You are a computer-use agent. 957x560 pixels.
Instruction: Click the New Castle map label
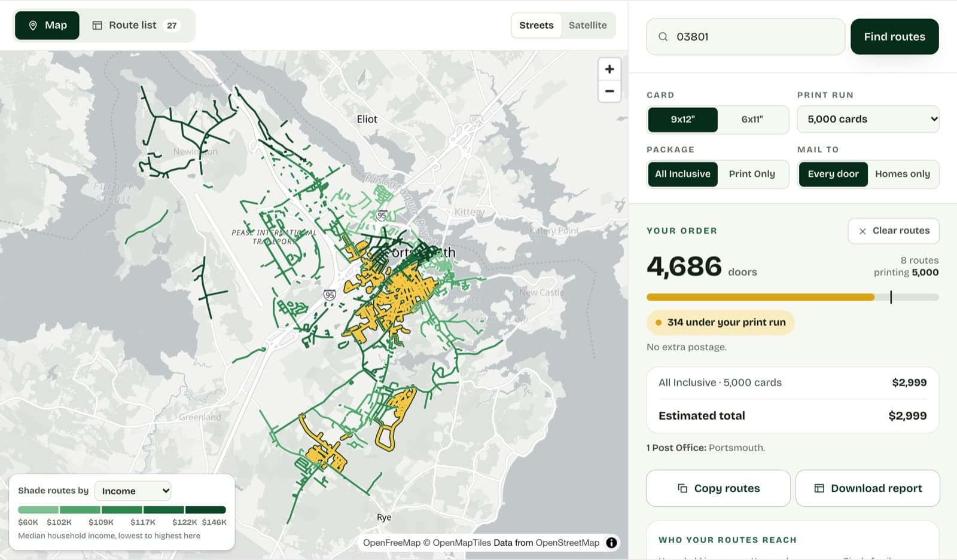pyautogui.click(x=541, y=292)
